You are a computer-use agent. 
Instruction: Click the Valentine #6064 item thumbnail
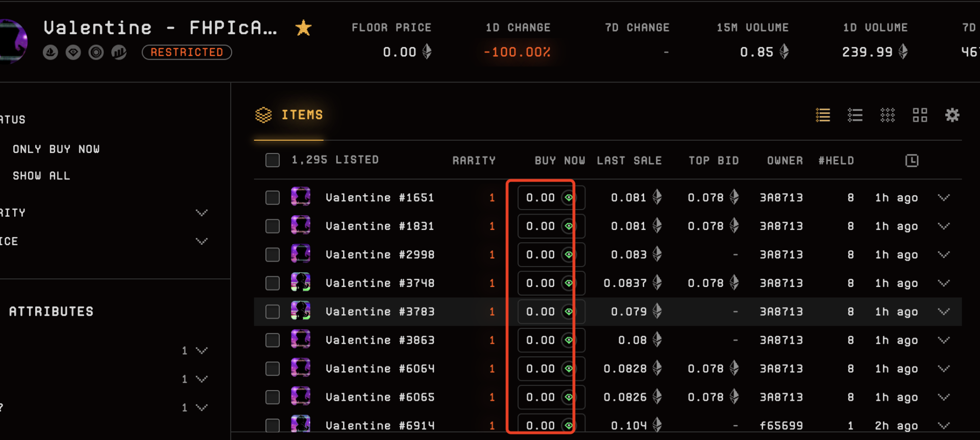click(301, 368)
